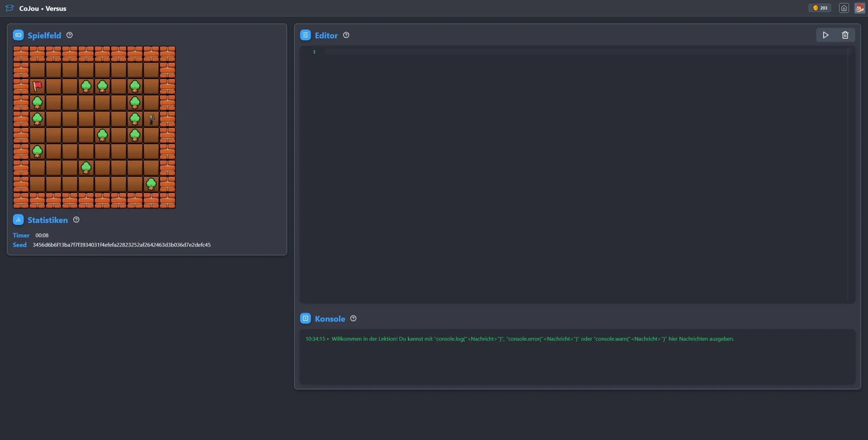Click the red flag on the game board
Viewport: 868px width, 440px height.
pos(37,86)
